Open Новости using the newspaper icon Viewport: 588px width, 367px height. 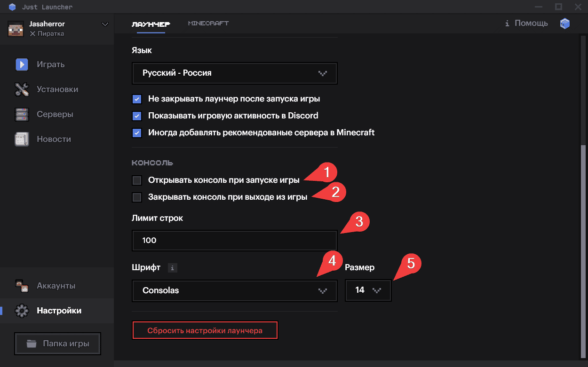coord(21,139)
